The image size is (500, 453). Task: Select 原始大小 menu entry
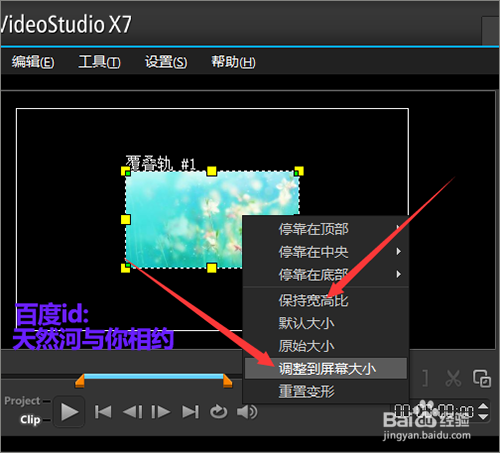pyautogui.click(x=326, y=346)
